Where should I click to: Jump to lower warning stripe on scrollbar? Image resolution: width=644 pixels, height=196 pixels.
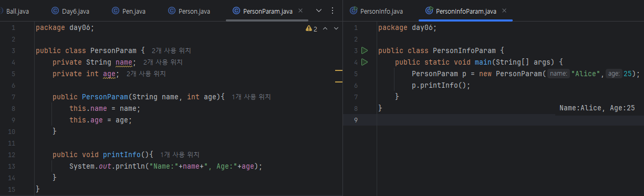click(x=339, y=81)
